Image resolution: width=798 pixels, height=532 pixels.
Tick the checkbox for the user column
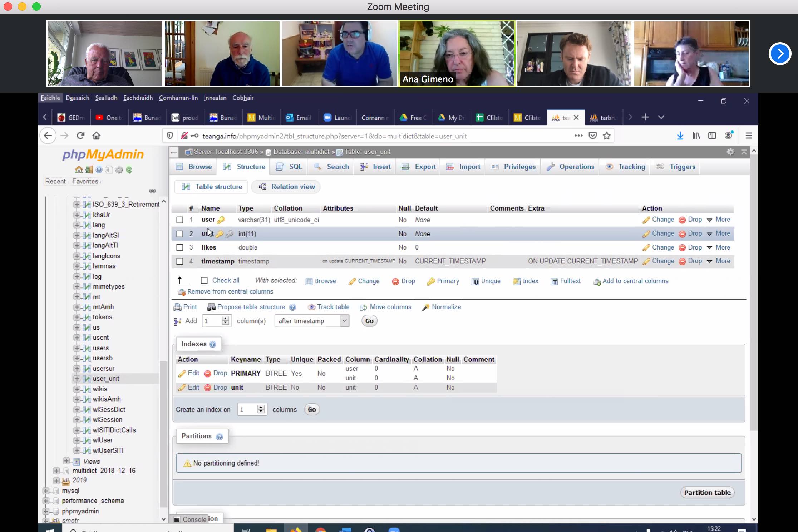[x=180, y=220]
